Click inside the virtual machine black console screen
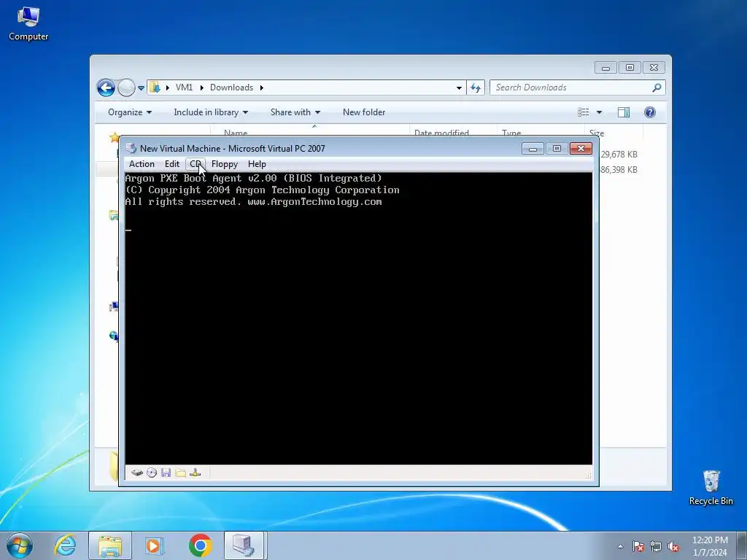 coord(358,318)
